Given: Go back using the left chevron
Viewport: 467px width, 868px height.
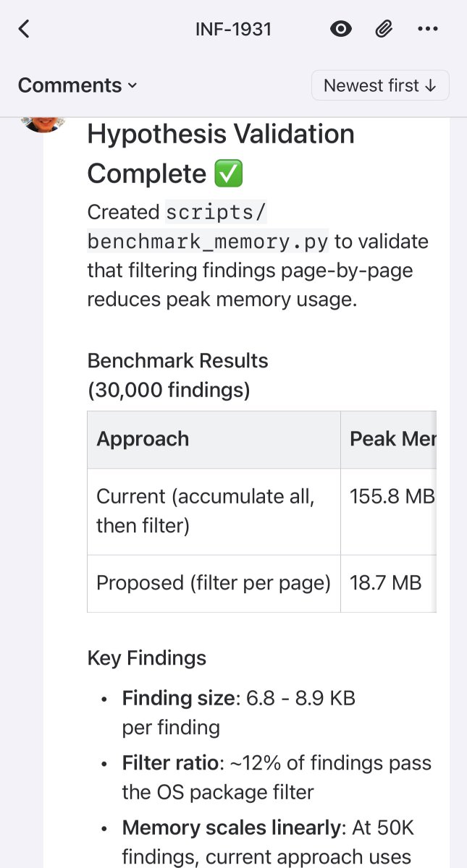Looking at the screenshot, I should tap(25, 29).
